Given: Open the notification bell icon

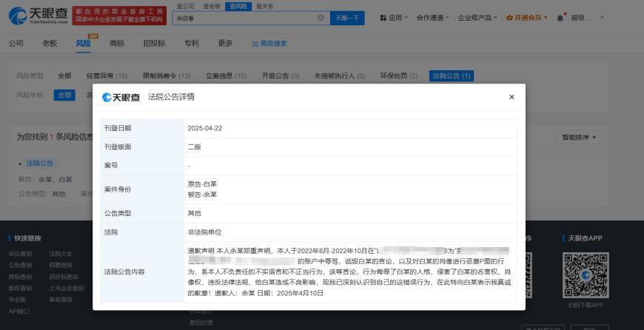Looking at the screenshot, I should tap(560, 18).
